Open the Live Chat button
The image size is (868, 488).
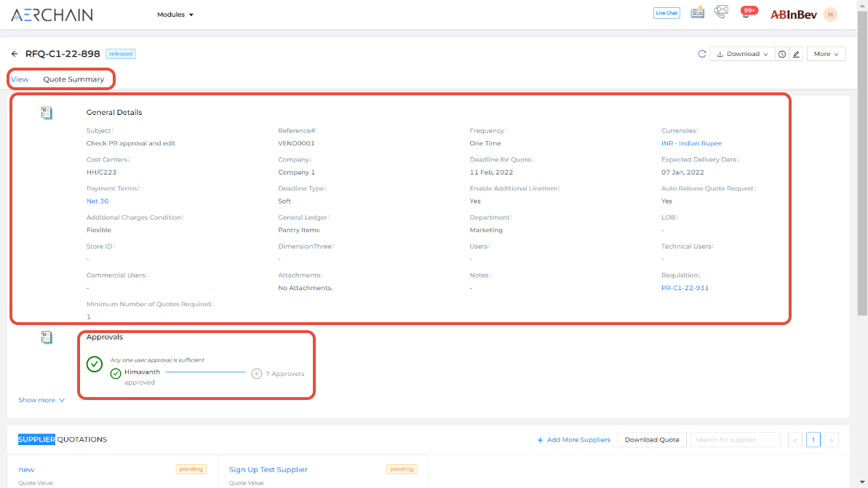[666, 13]
